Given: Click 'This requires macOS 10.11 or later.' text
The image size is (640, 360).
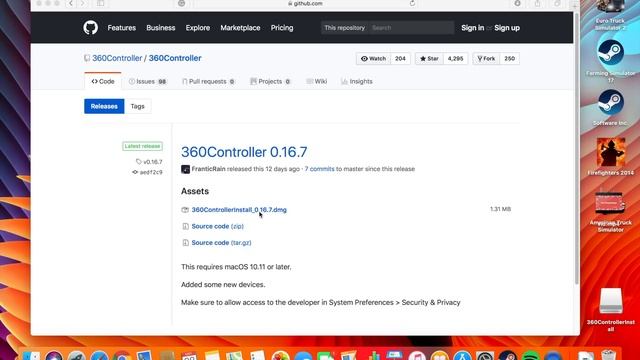Looking at the screenshot, I should pyautogui.click(x=236, y=267).
